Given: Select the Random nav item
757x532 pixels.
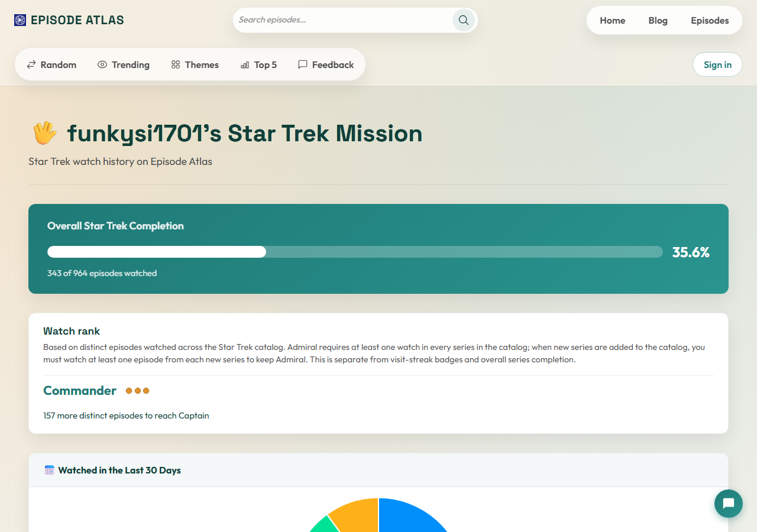Looking at the screenshot, I should [51, 64].
